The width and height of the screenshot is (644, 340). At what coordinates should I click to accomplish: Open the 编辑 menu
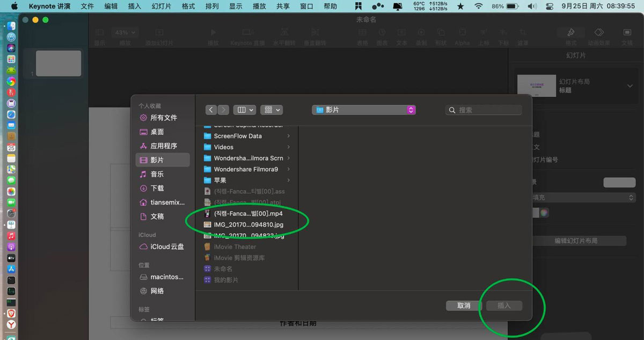point(111,6)
